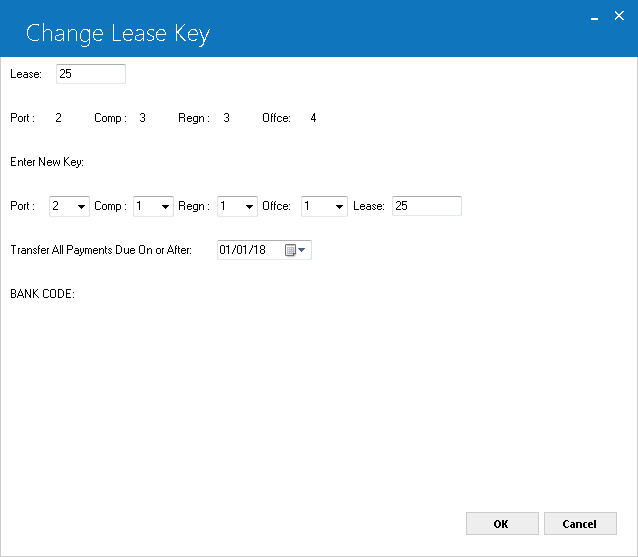Open the new key Port dropdown

(69, 206)
